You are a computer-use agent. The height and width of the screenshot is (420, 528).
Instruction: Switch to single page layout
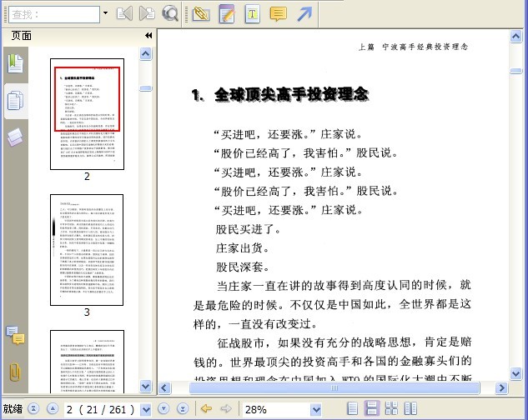[x=352, y=408]
